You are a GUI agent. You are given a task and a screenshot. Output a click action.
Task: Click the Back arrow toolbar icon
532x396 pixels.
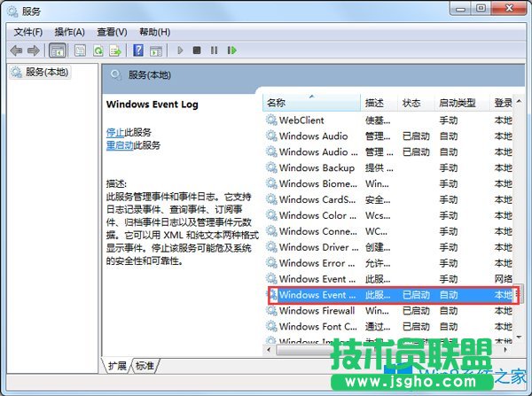pos(16,50)
